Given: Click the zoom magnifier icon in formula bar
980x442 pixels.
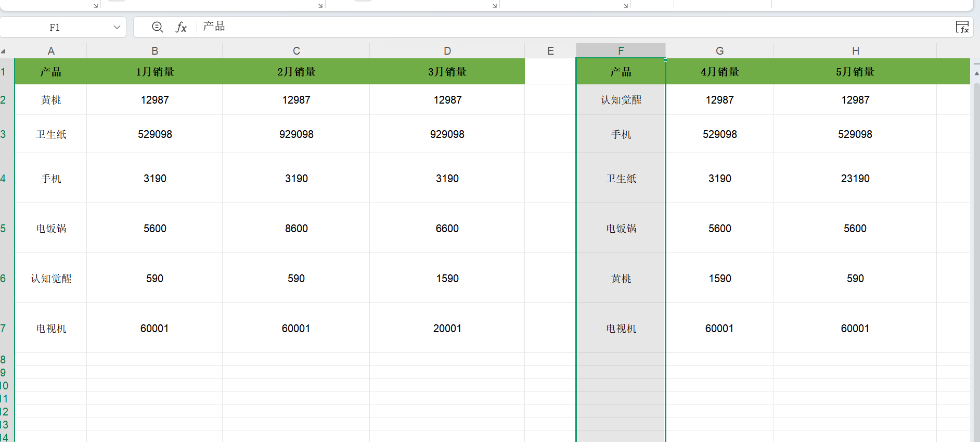Looking at the screenshot, I should (x=157, y=27).
